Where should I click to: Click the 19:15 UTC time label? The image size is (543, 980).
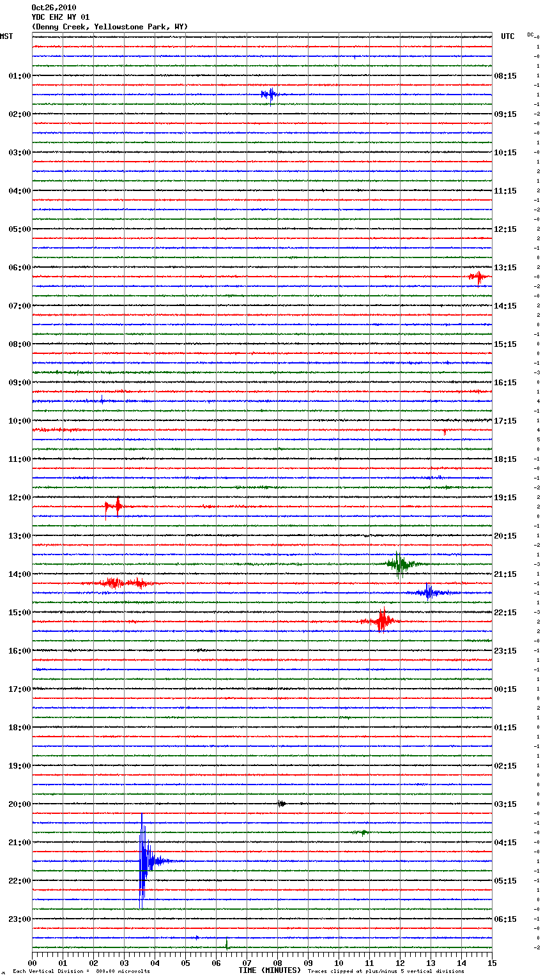(505, 498)
